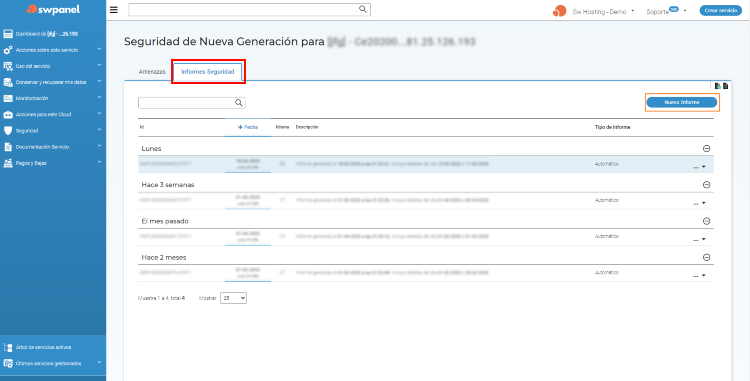This screenshot has height=381, width=750.
Task: Open the Mostrar 25 rows dropdown
Action: click(233, 298)
